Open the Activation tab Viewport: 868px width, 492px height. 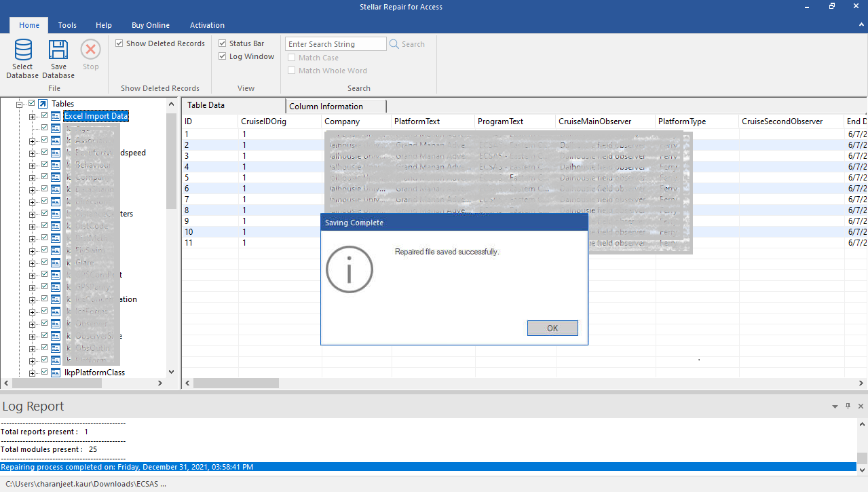click(x=207, y=25)
